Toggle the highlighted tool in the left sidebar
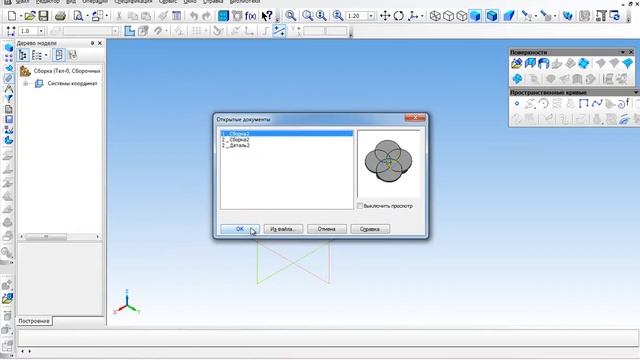 click(9, 78)
